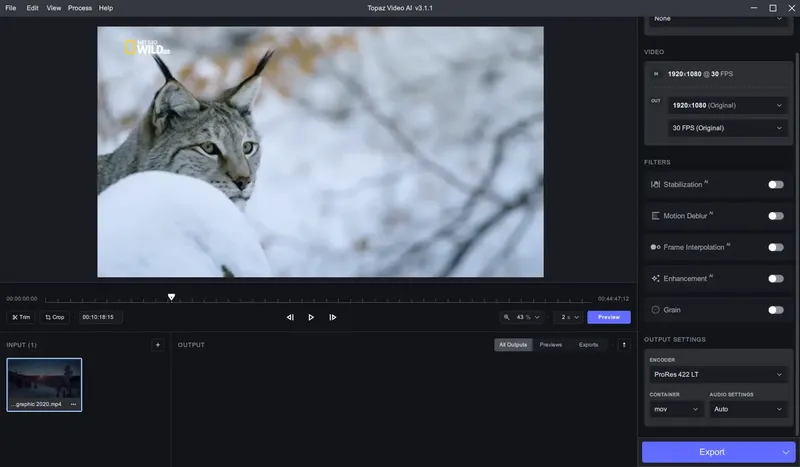The width and height of the screenshot is (800, 467).
Task: Open the Process menu
Action: click(80, 8)
